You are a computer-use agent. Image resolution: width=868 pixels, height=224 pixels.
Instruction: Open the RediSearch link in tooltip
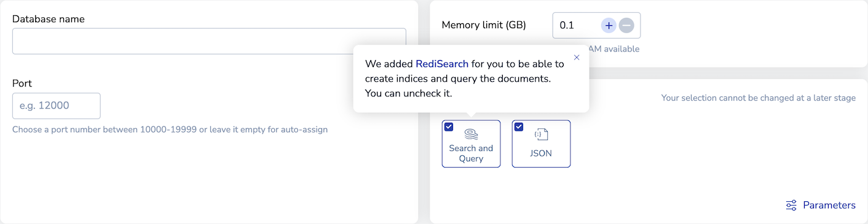click(x=442, y=63)
